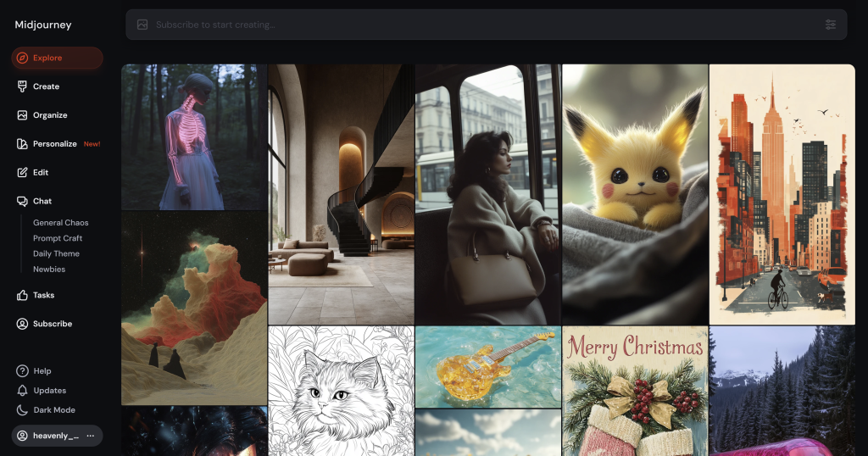This screenshot has width=868, height=456.
Task: Click the Explore compass icon
Action: (x=22, y=58)
